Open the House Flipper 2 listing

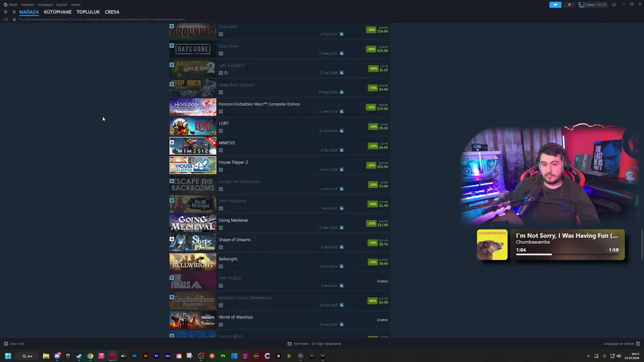[280, 165]
